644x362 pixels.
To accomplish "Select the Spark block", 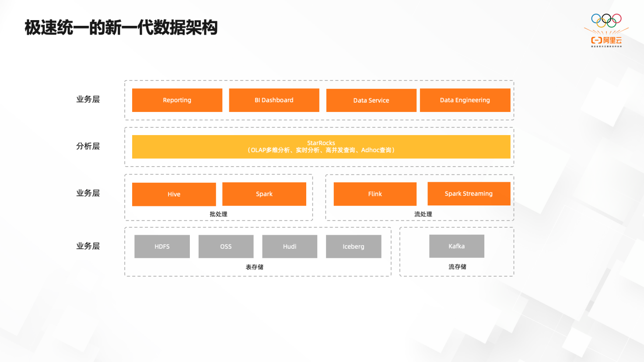I will (x=264, y=194).
